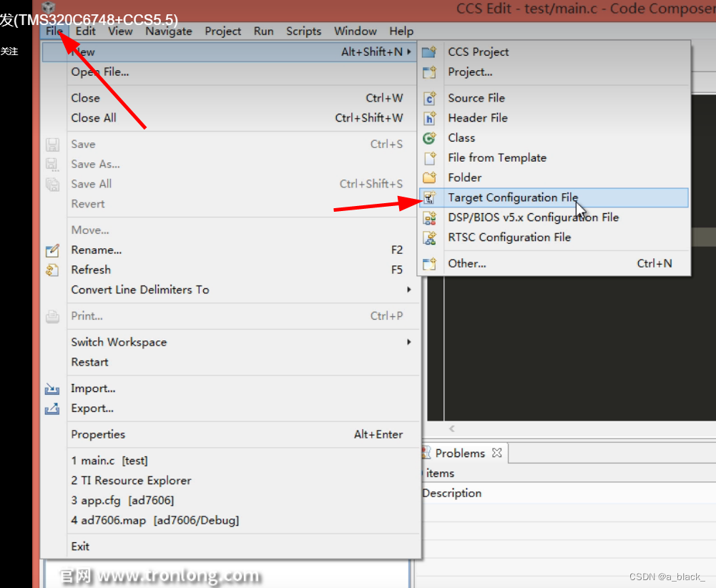
Task: Click the Export icon in File menu
Action: point(52,408)
